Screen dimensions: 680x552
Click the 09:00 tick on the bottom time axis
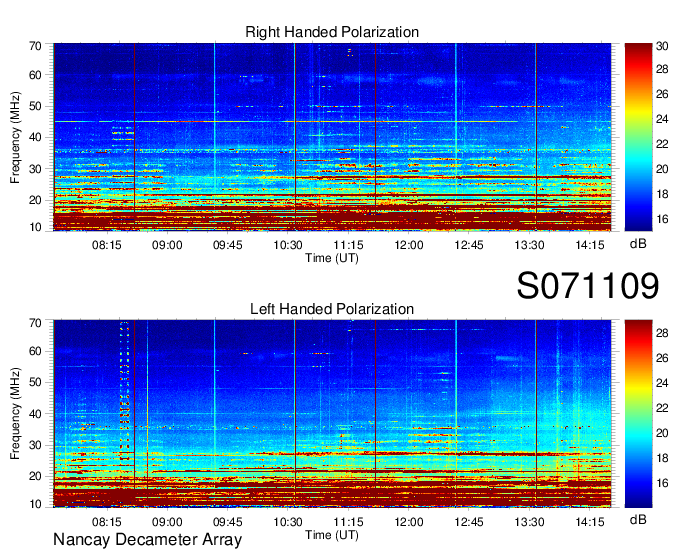[x=167, y=522]
